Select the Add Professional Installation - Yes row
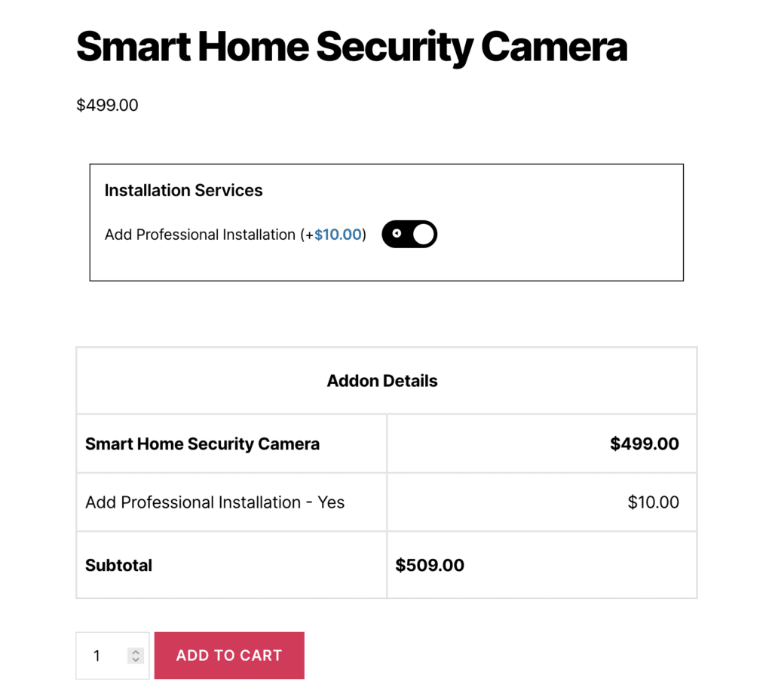Image resolution: width=772 pixels, height=700 pixels. (215, 502)
